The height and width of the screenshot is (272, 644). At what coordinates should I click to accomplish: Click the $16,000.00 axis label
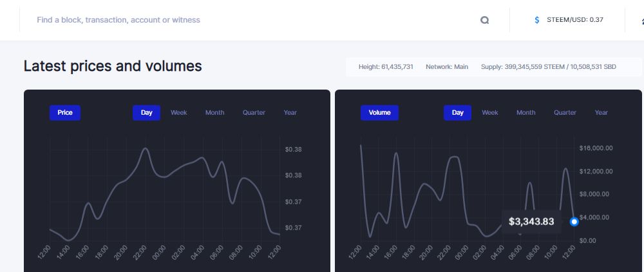[596, 148]
